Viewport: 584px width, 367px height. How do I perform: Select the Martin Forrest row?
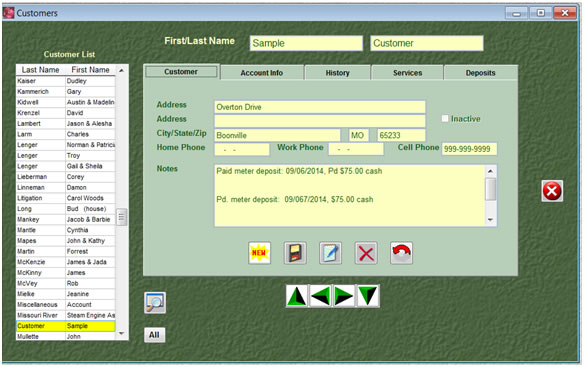point(66,251)
